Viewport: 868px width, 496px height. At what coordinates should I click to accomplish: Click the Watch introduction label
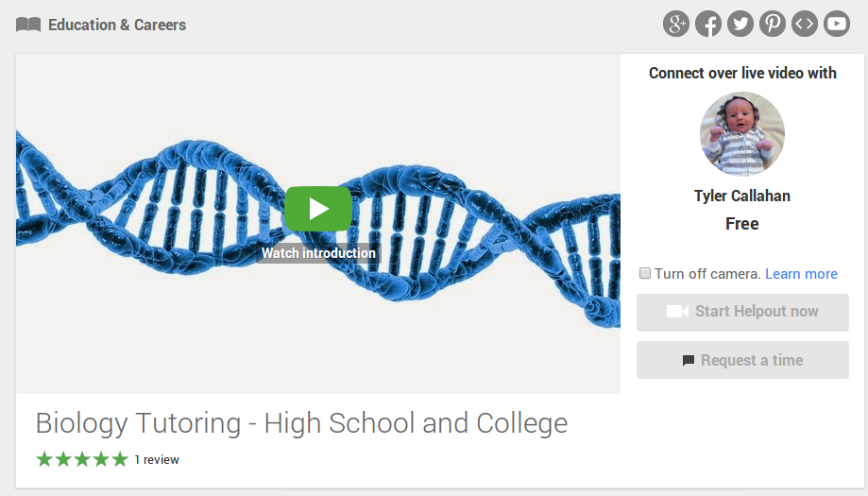click(x=318, y=253)
